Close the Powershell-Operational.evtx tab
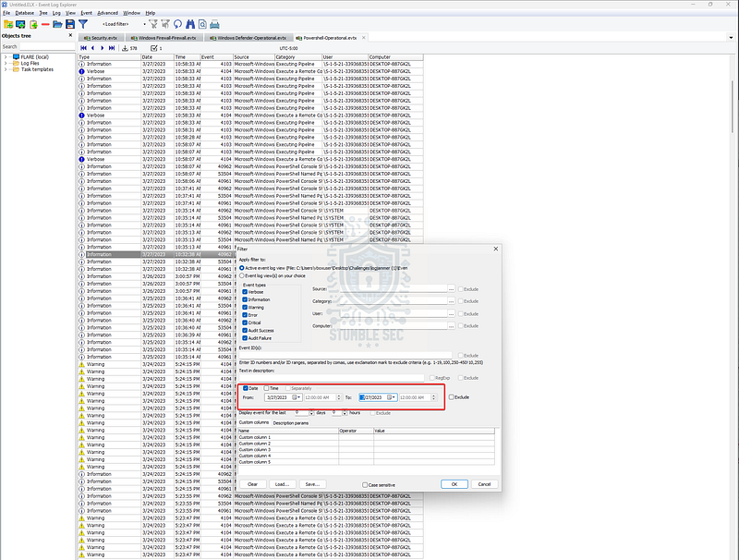 click(363, 38)
